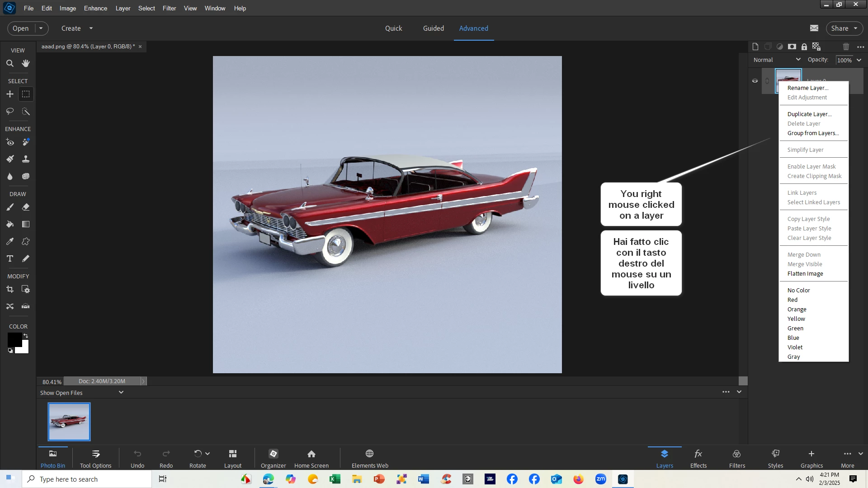Image resolution: width=868 pixels, height=488 pixels.
Task: Select the Gradient tool
Action: [x=26, y=225]
